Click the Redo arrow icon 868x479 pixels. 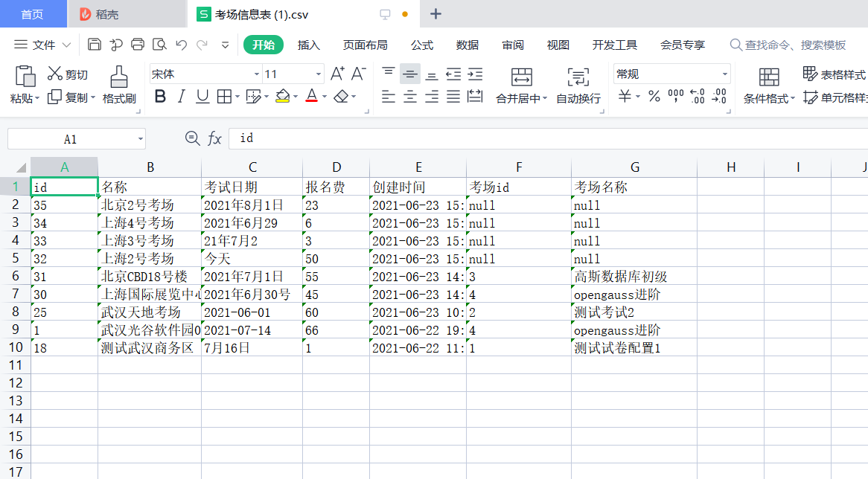[x=202, y=45]
